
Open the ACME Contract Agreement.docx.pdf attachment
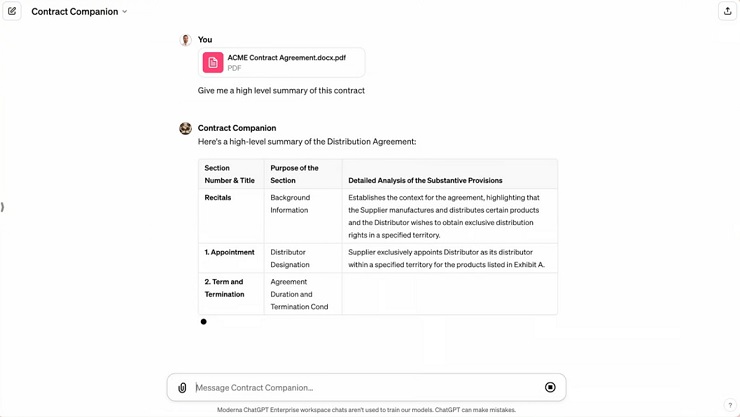(282, 62)
